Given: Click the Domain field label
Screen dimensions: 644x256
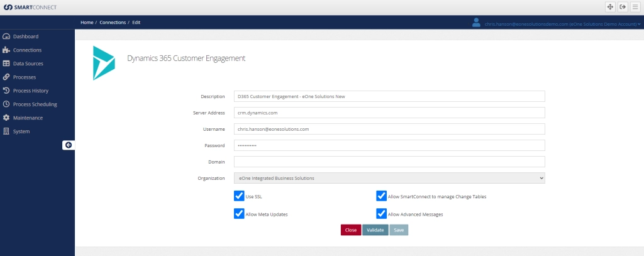Looking at the screenshot, I should (x=216, y=162).
